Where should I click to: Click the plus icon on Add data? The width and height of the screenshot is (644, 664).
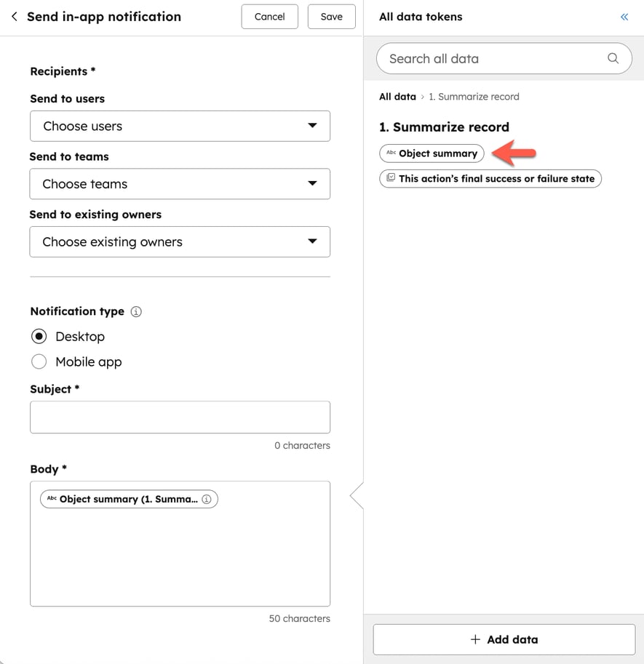coord(474,639)
